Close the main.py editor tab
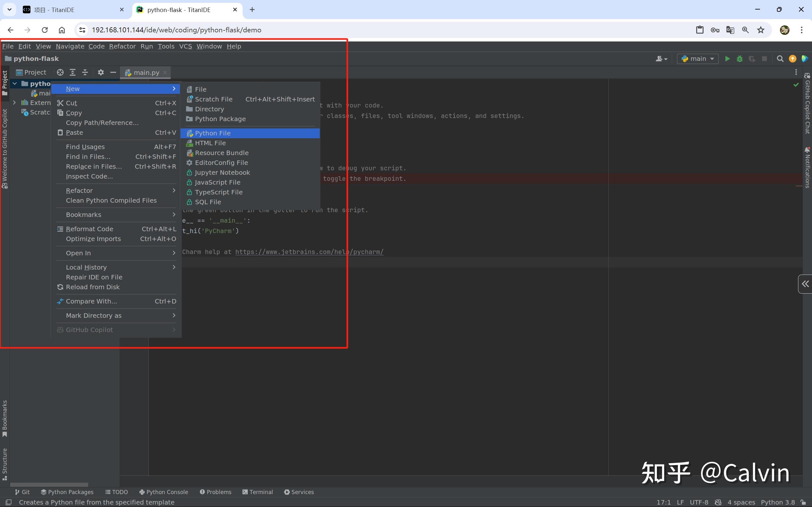The height and width of the screenshot is (507, 812). point(165,72)
